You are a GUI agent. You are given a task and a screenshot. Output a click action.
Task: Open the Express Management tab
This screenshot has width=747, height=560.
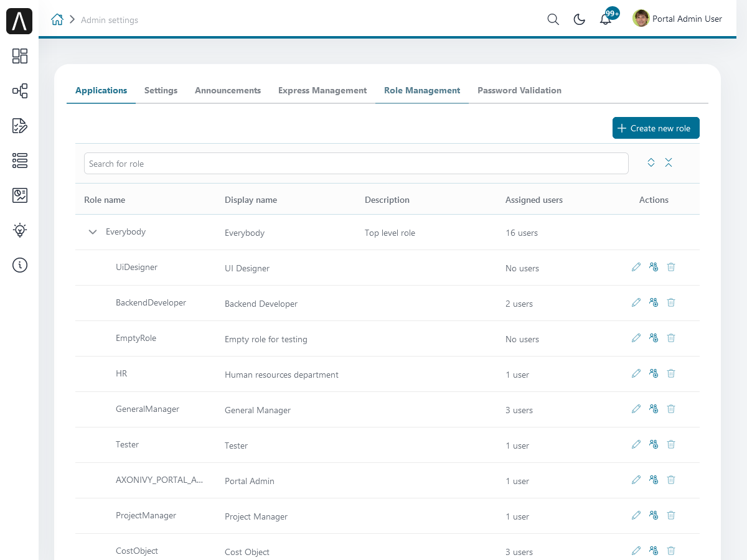(x=322, y=90)
